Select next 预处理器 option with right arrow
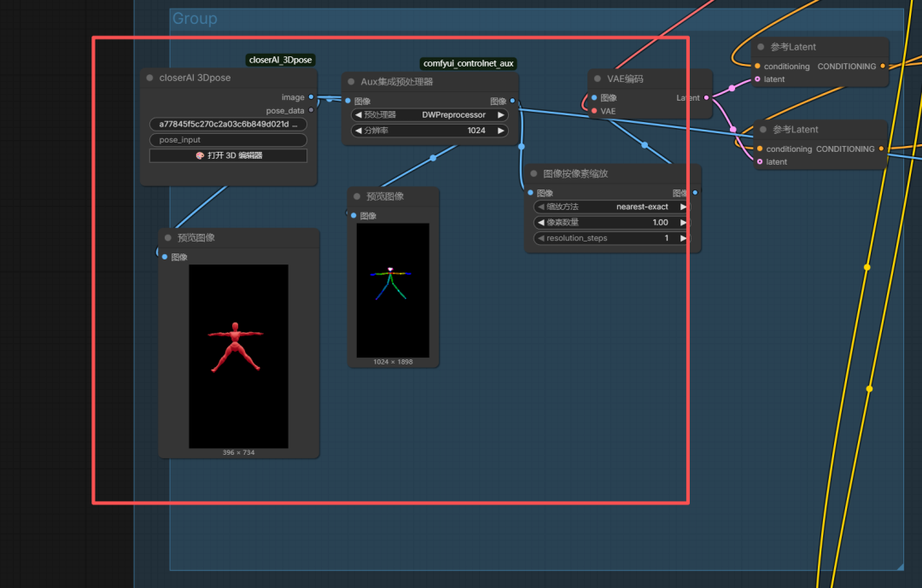The height and width of the screenshot is (588, 922). (501, 114)
